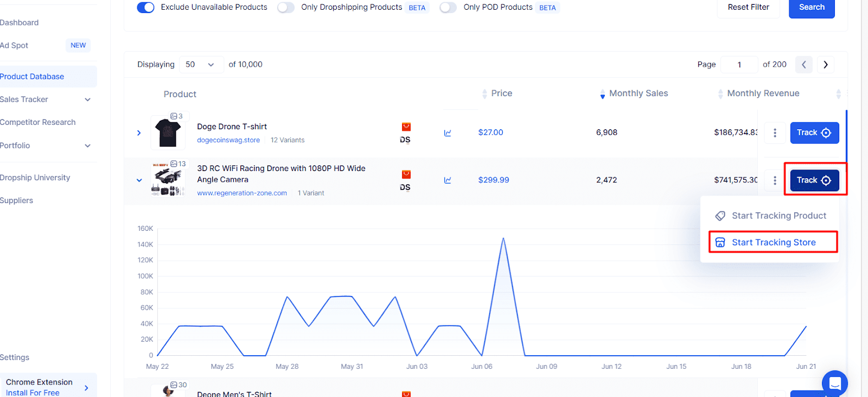Open 3D RC Racing Drone product thumbnail
Viewport: 868px width, 397px height.
(168, 180)
